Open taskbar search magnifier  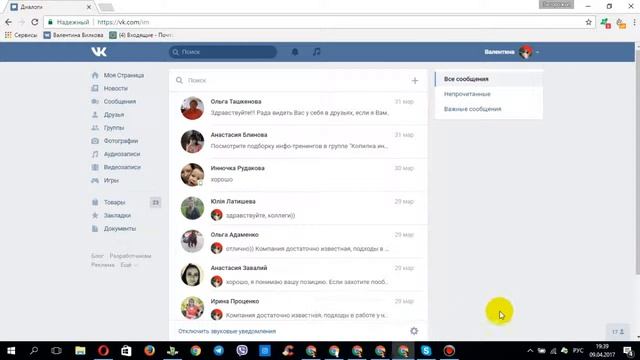point(34,351)
